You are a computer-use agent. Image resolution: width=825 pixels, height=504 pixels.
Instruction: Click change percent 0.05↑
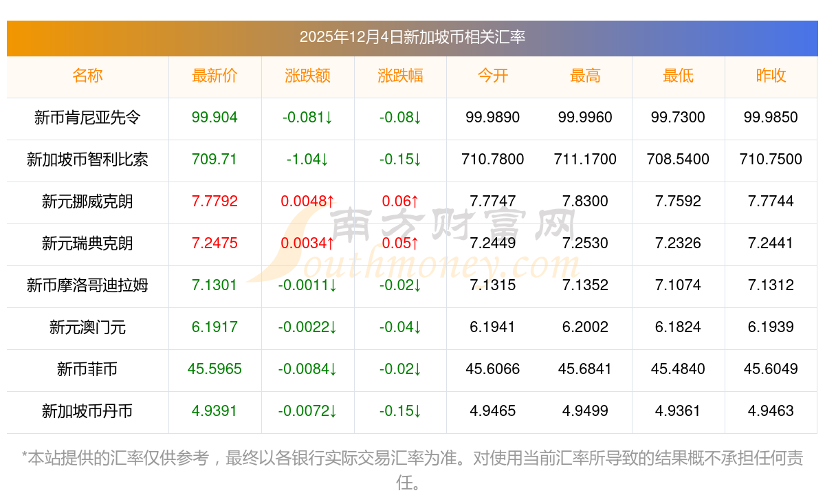click(400, 243)
